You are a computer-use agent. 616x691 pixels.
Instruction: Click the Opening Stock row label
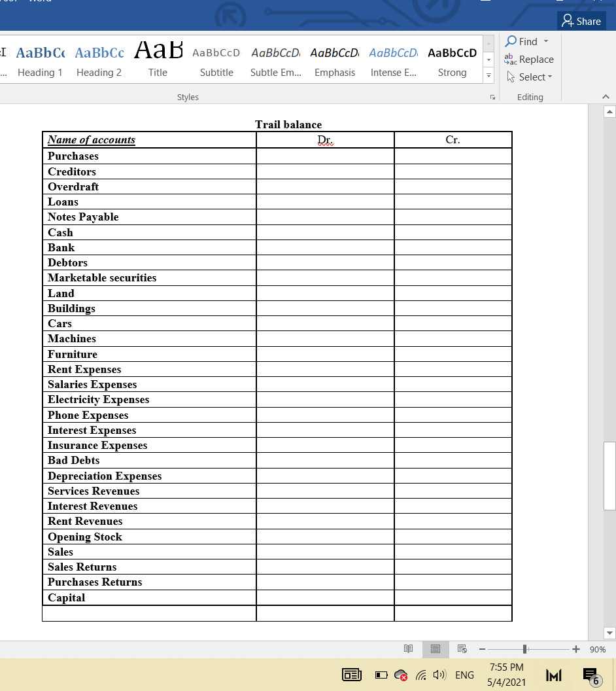point(85,537)
